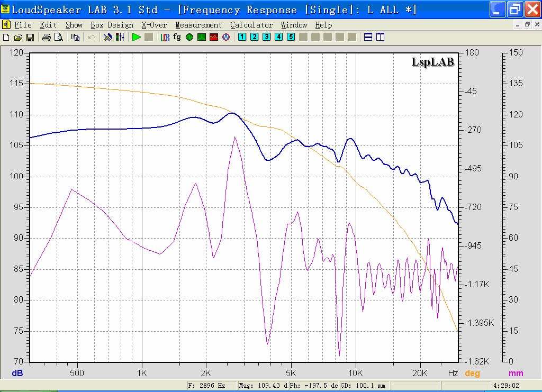Image resolution: width=542 pixels, height=392 pixels.
Task: Click the mixer sliders settings icon
Action: click(x=121, y=37)
